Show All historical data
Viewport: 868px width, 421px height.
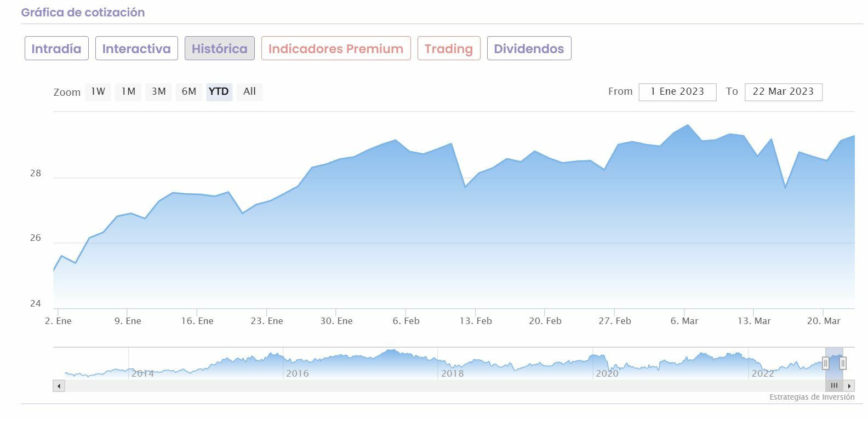(x=250, y=91)
